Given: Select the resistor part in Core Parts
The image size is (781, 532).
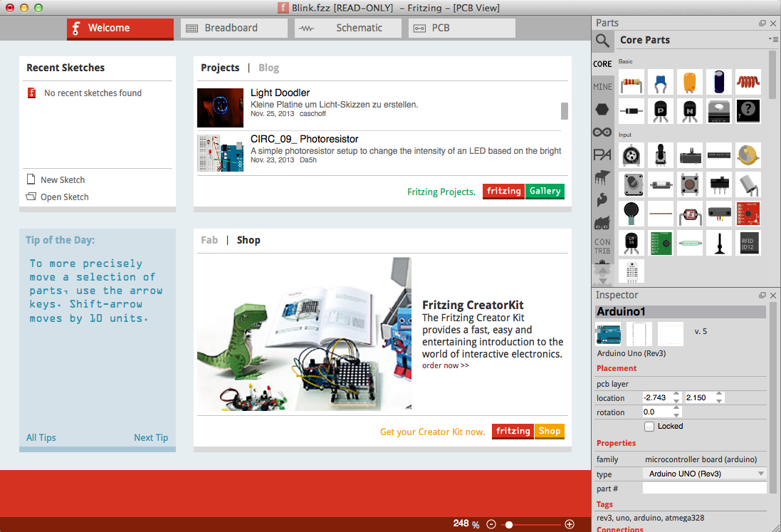Looking at the screenshot, I should pyautogui.click(x=631, y=82).
